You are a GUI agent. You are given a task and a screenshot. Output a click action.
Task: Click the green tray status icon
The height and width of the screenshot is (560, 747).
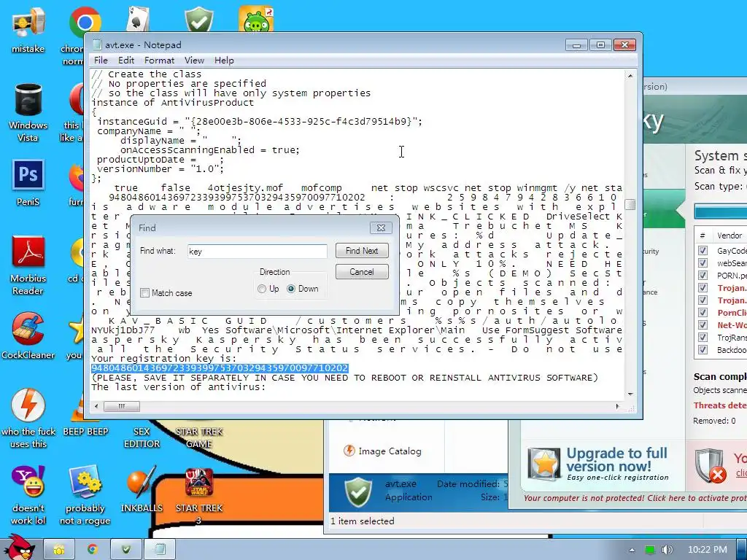tap(649, 550)
